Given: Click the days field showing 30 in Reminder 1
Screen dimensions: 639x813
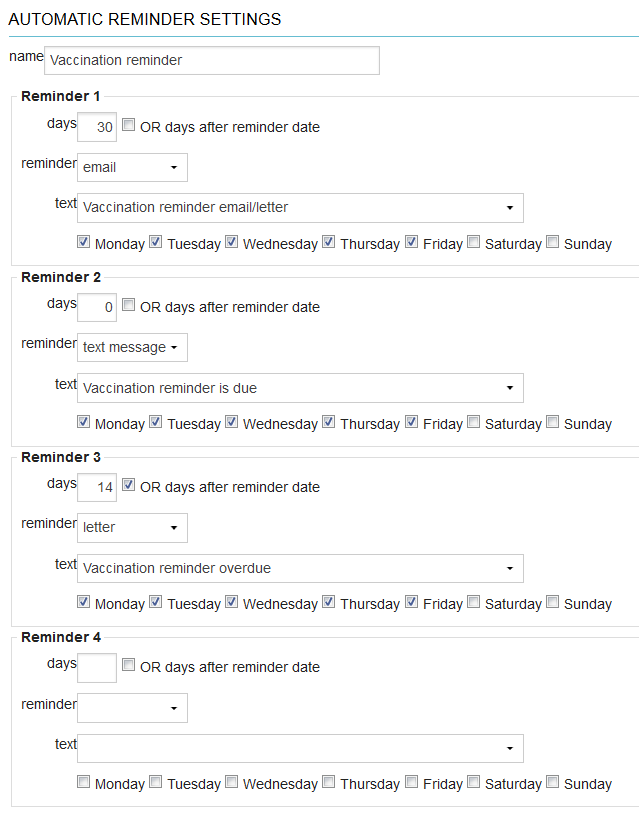Looking at the screenshot, I should tap(96, 127).
